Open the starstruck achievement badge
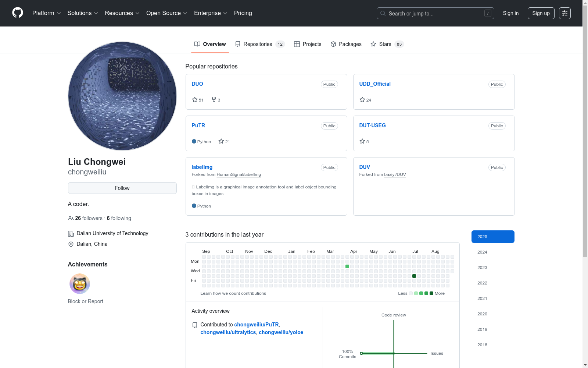 [80, 284]
